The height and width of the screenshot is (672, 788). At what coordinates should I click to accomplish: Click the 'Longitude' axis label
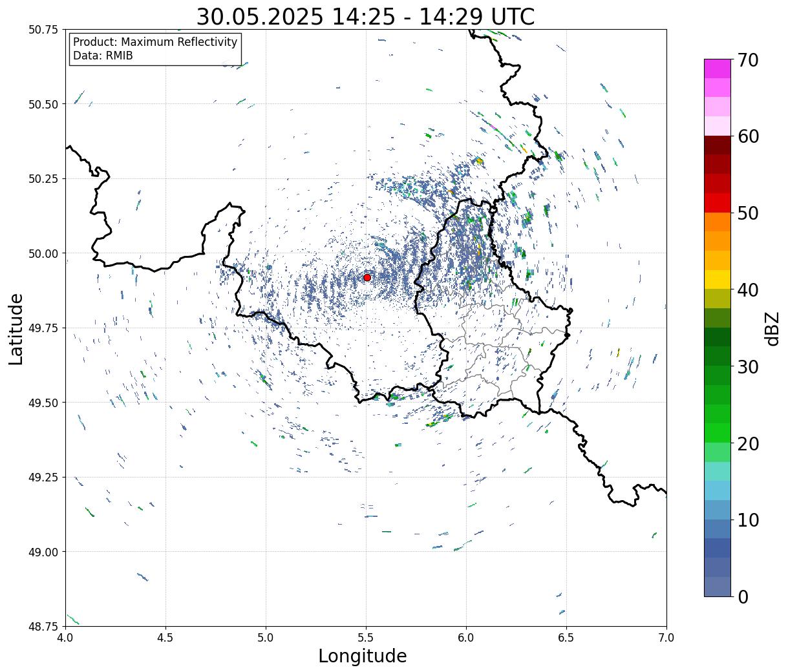363,656
